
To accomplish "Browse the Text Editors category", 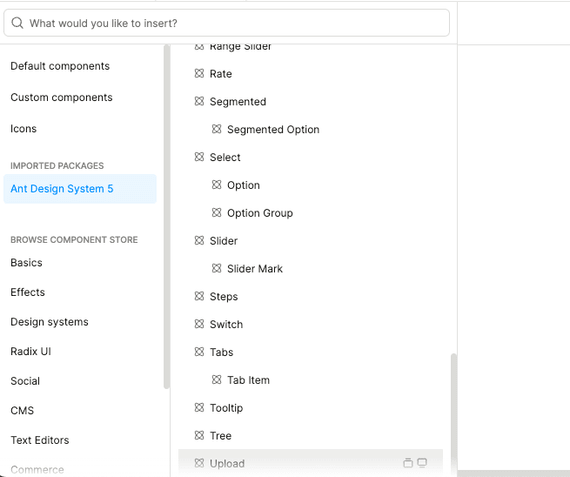I will [40, 440].
